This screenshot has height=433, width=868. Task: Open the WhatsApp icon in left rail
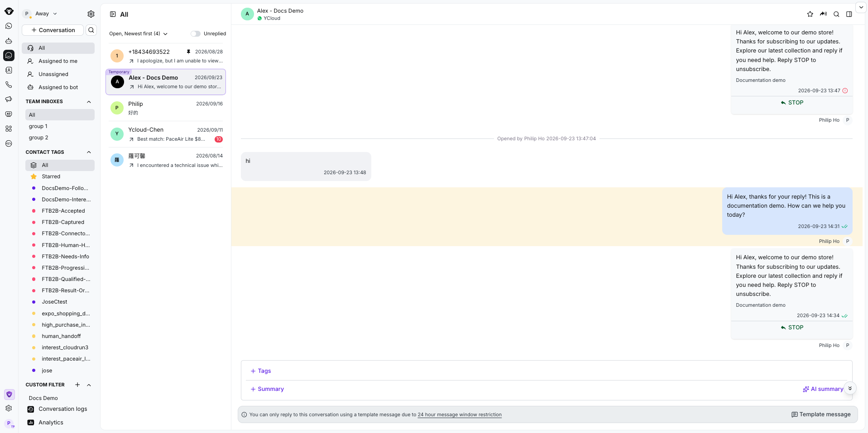tap(9, 26)
